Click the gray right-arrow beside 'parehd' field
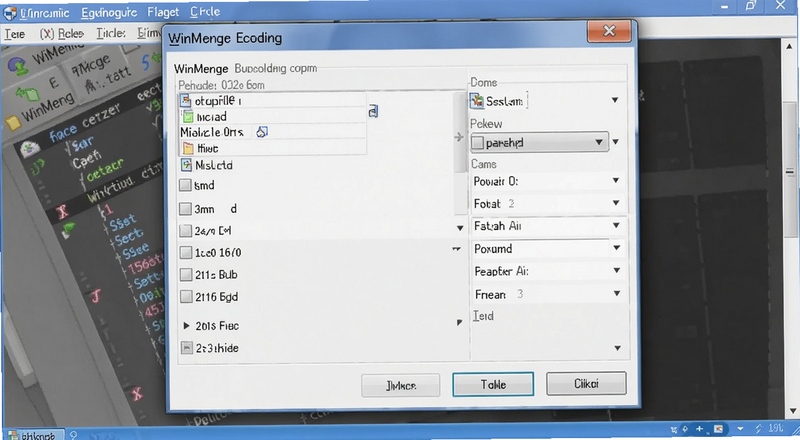 [x=459, y=137]
